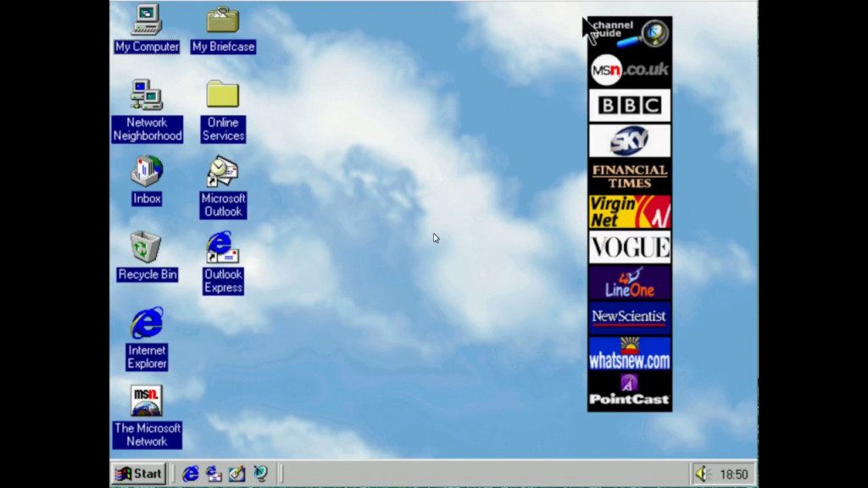The height and width of the screenshot is (488, 868).
Task: Open the Virgin Net channel
Action: point(630,211)
